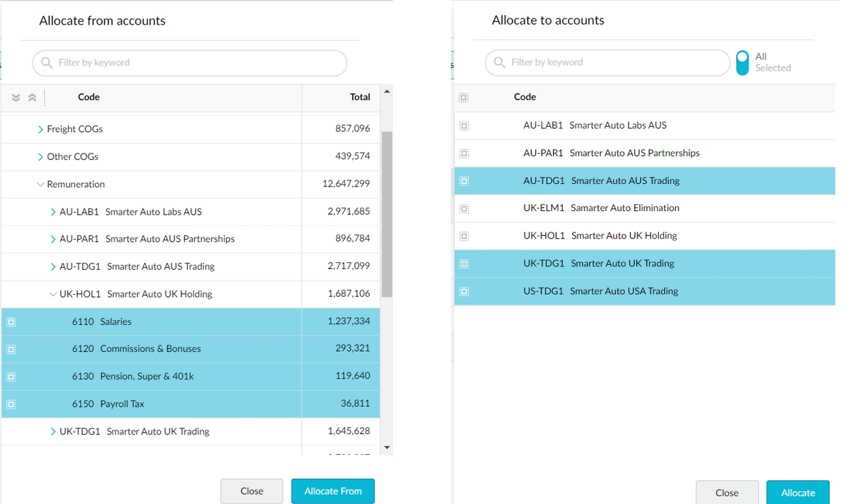The image size is (850, 504).
Task: Click the selection icon beside UK-ELM1 Elimination
Action: [464, 208]
